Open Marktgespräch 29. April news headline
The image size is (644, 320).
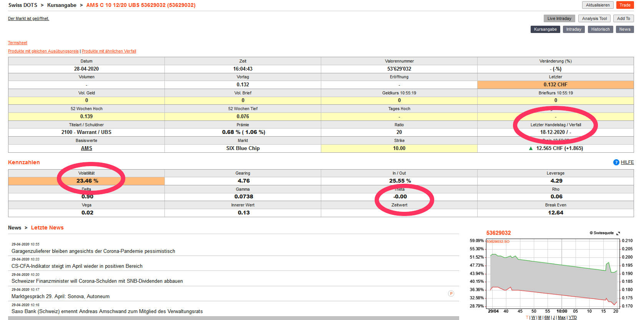point(60,296)
